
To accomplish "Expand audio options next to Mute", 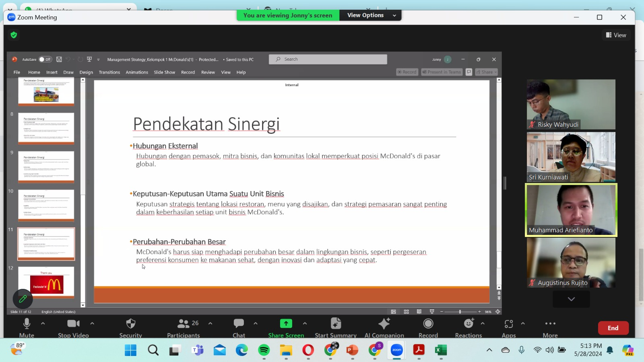I will click(43, 323).
